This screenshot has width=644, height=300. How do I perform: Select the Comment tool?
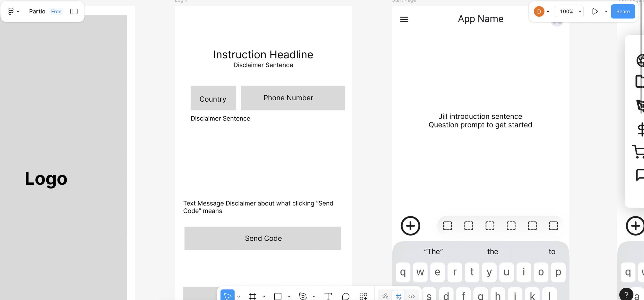[x=346, y=296]
